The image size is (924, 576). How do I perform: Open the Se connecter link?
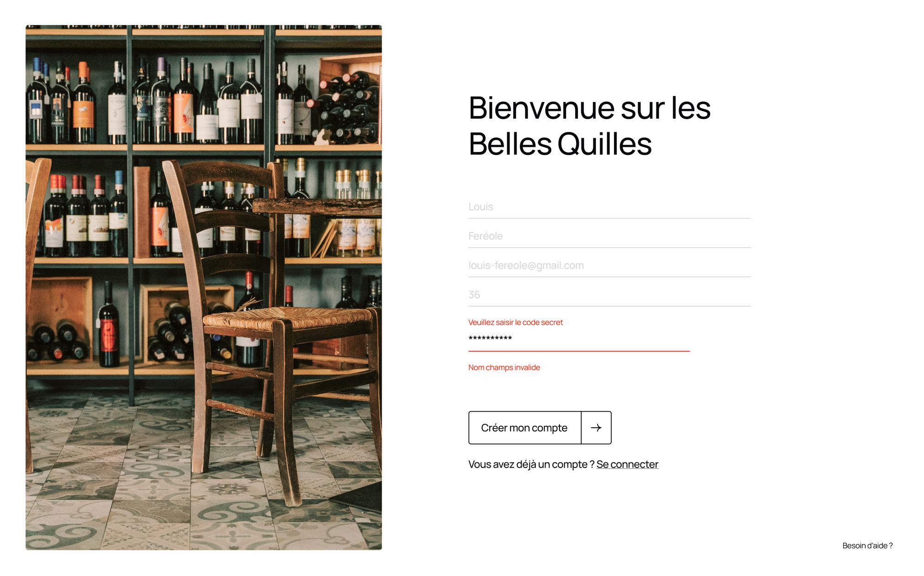(x=627, y=464)
